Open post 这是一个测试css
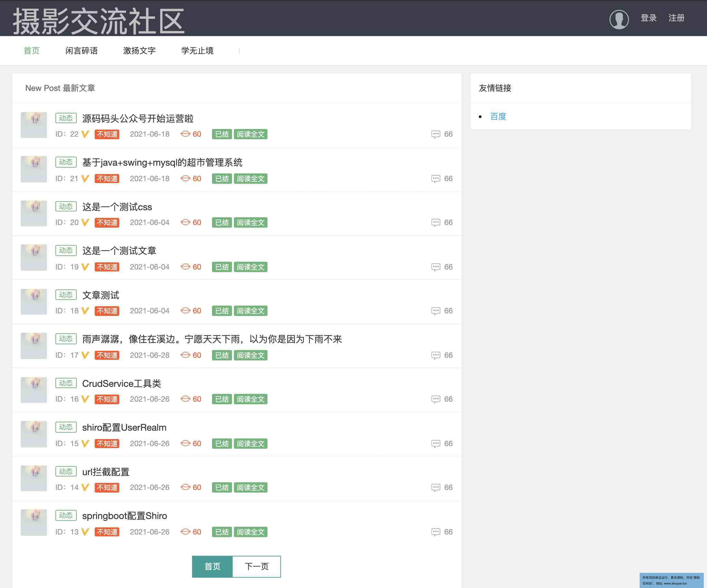707x588 pixels. pyautogui.click(x=117, y=207)
